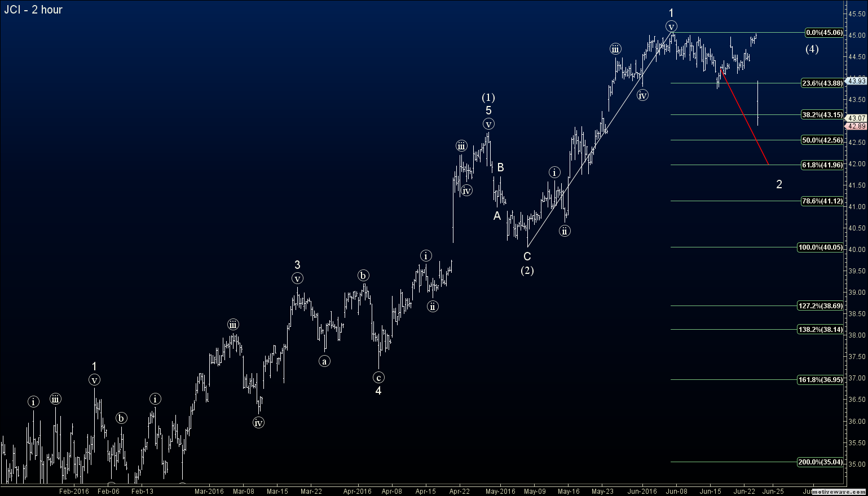Viewport: 868px width, 496px height.
Task: Select the 61.8%(41.96) retracement label
Action: [822, 165]
